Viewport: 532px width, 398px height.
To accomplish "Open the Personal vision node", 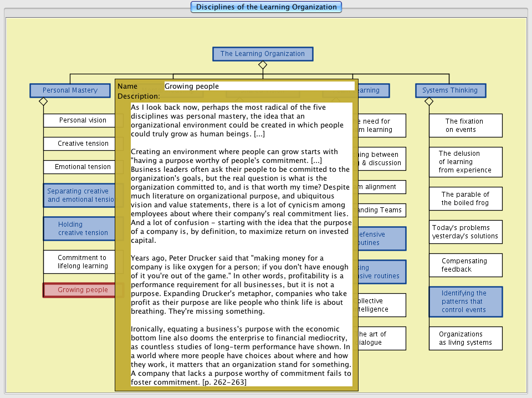I will click(x=79, y=120).
